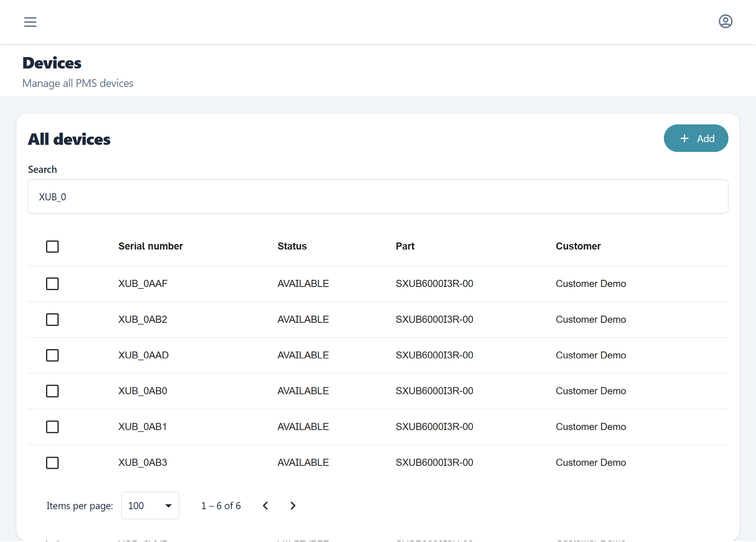
Task: Open the user account profile icon
Action: pyautogui.click(x=725, y=21)
